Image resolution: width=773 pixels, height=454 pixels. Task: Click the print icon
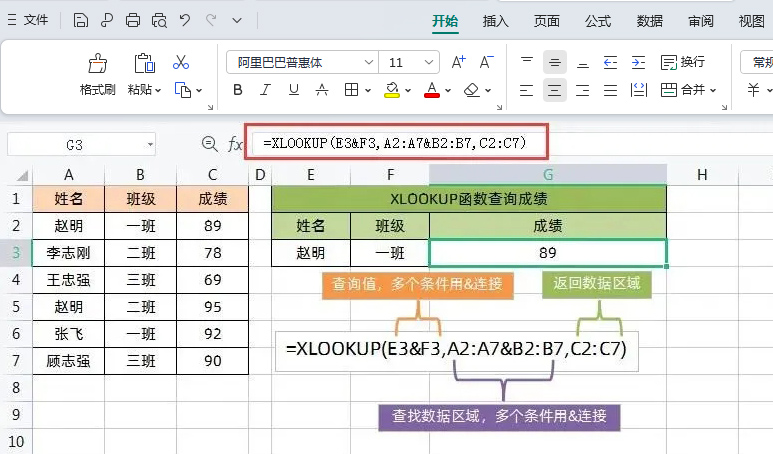pos(133,20)
